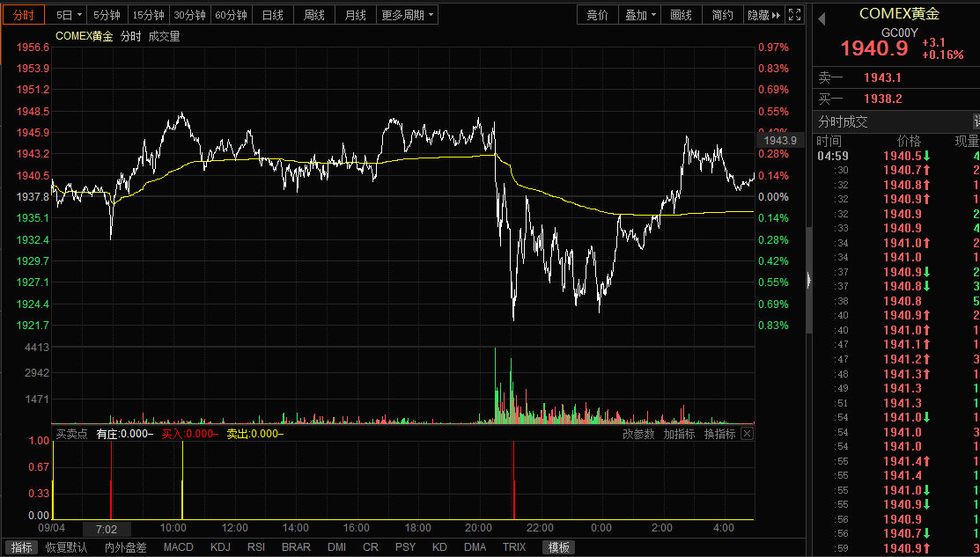Select the 分时 chart tab
Viewport: 980px width, 557px height.
tap(24, 15)
